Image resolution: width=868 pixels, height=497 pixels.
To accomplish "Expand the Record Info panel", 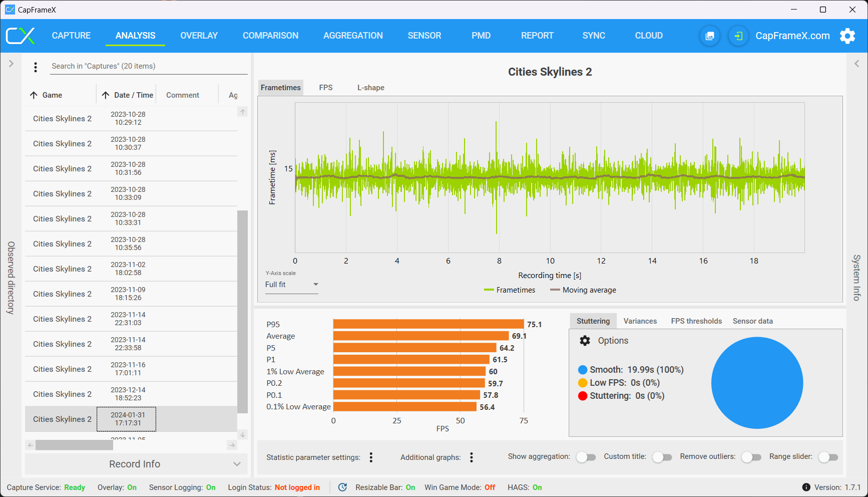I will point(136,464).
